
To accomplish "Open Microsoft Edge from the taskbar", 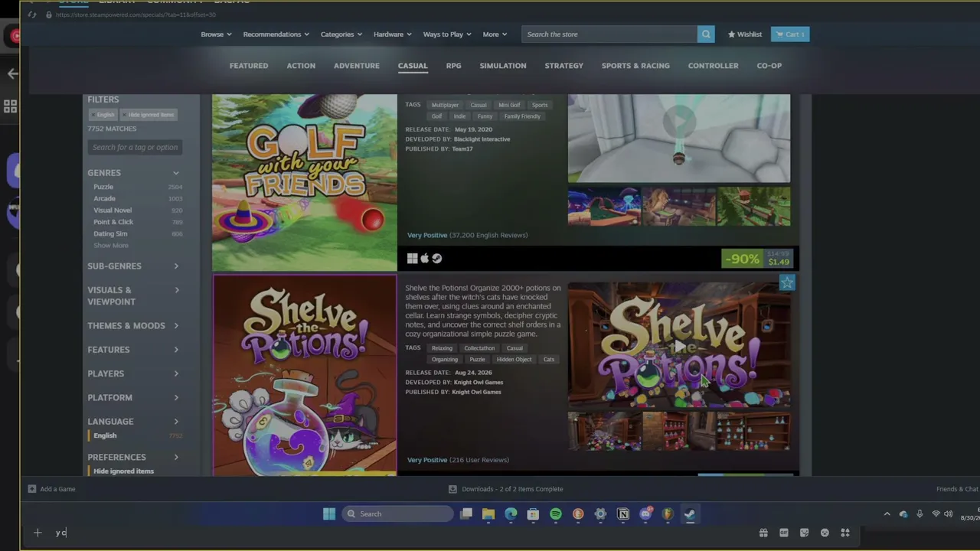I will (x=511, y=514).
